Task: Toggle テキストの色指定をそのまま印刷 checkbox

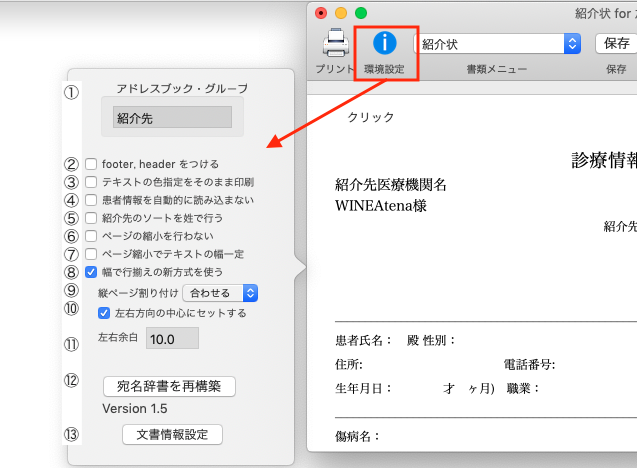Action: 91,182
